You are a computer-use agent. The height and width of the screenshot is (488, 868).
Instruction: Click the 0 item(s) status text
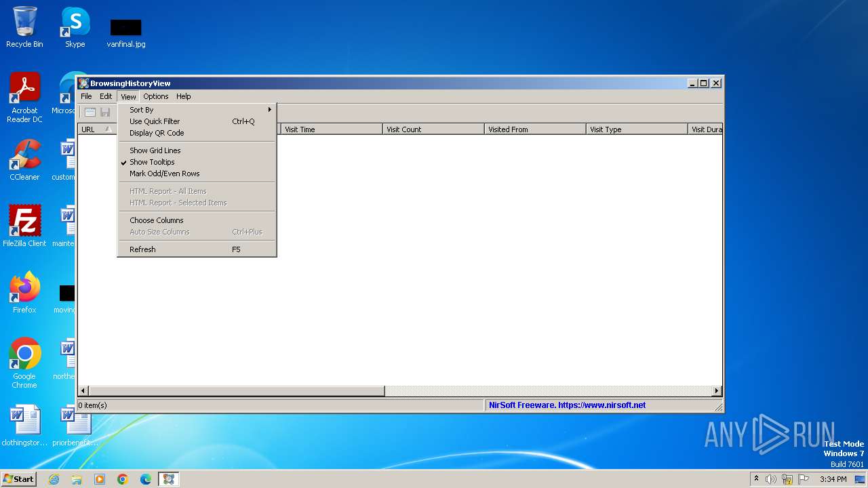(92, 405)
